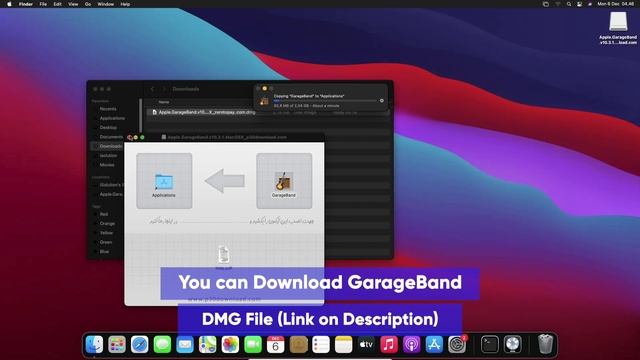Image resolution: width=640 pixels, height=360 pixels.
Task: Open Podcasts from the Dock
Action: [x=411, y=344]
